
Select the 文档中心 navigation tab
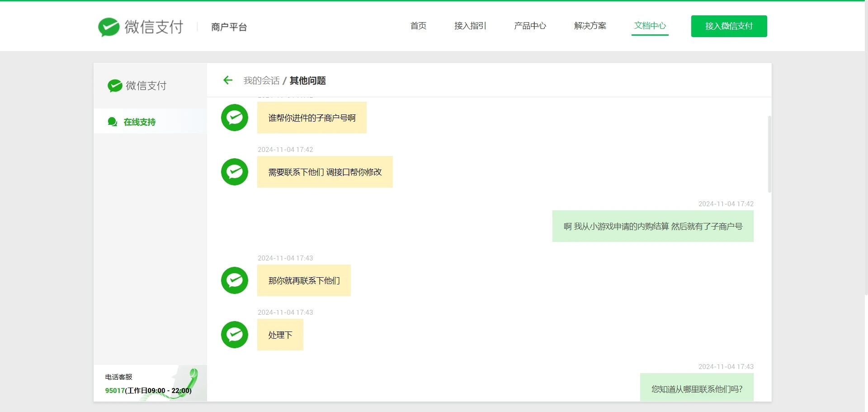coord(650,26)
